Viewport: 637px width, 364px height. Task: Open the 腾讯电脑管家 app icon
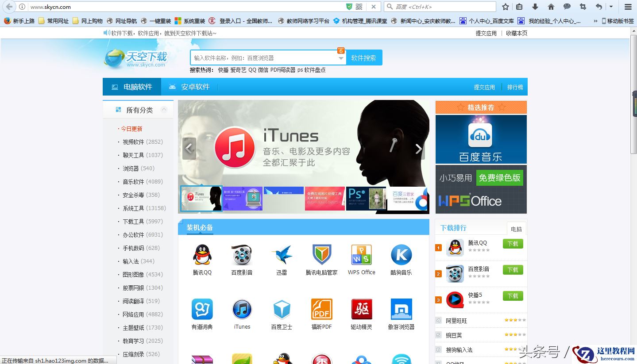(x=322, y=255)
